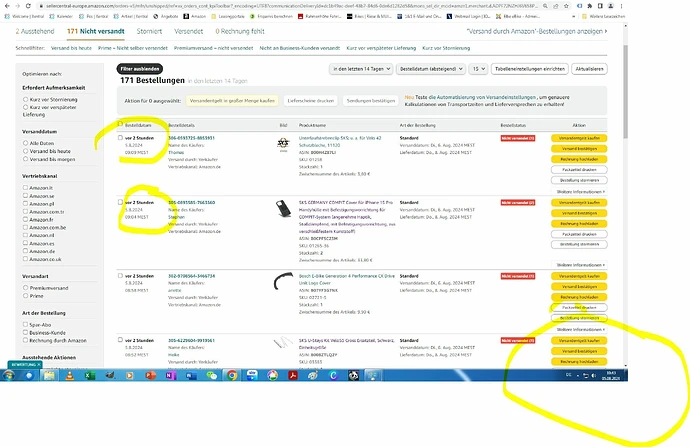
Task: Close the BEWERTUNG feedback tab
Action: tap(39, 365)
